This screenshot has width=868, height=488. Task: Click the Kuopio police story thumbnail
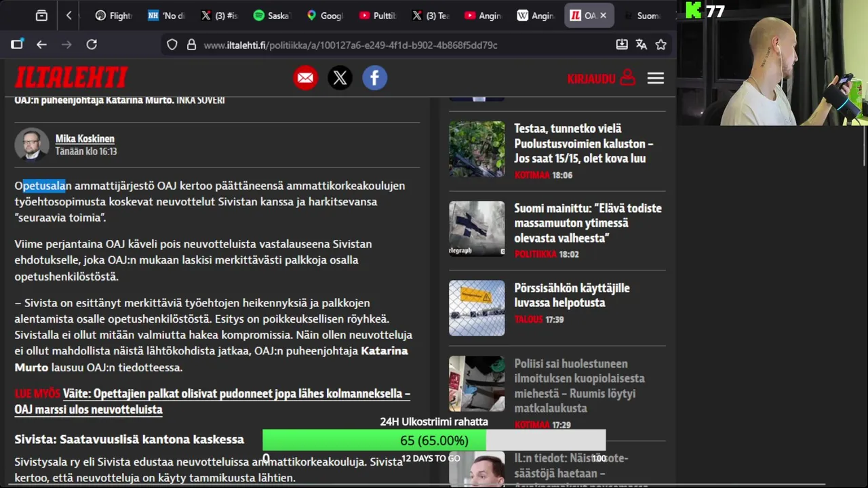coord(477,384)
